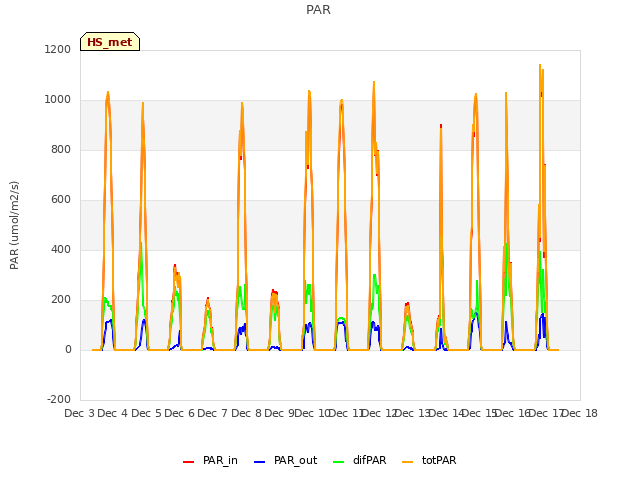Viewport: 640px width, 480px height.
Task: Click the PAR chart title
Action: (x=318, y=10)
